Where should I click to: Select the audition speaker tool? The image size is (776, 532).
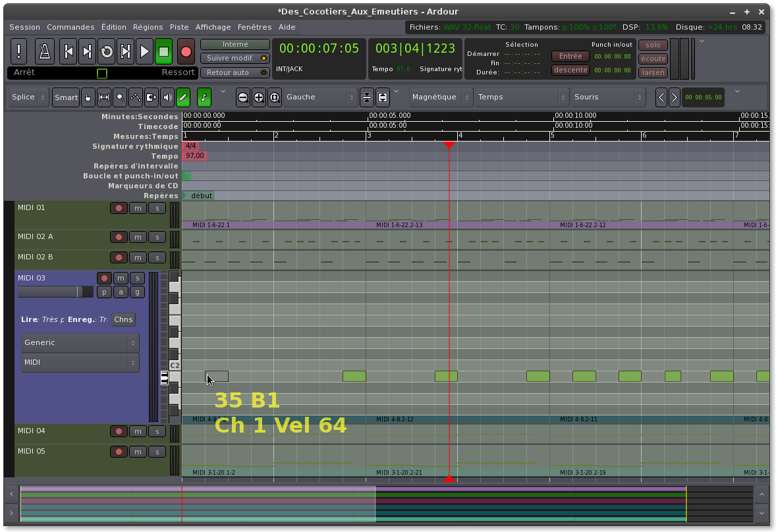click(x=167, y=97)
